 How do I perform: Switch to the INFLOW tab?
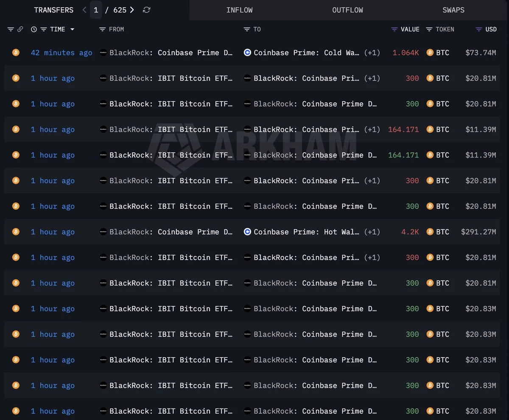coord(239,10)
